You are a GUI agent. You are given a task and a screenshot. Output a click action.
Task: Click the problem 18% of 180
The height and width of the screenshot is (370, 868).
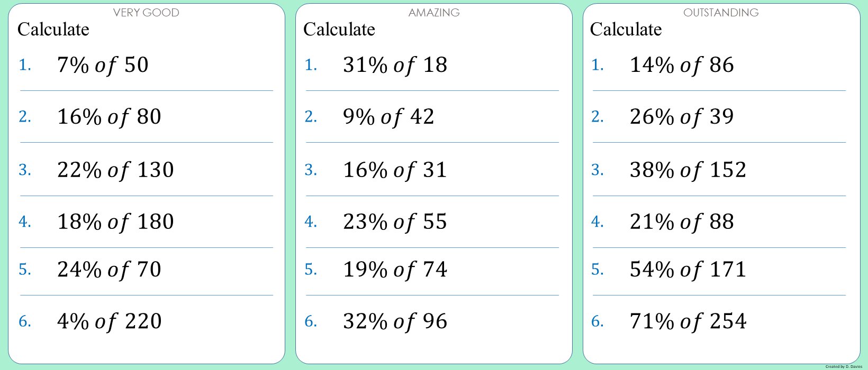point(115,222)
